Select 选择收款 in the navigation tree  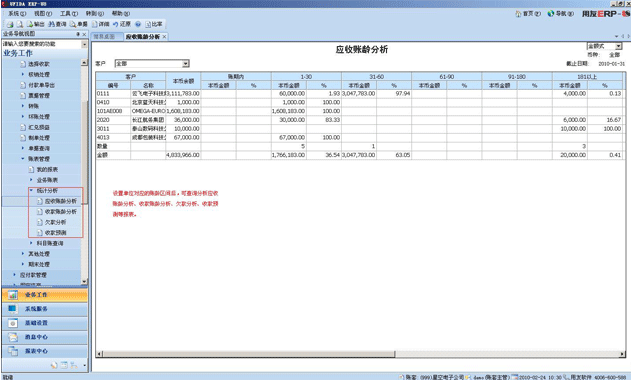coord(39,64)
